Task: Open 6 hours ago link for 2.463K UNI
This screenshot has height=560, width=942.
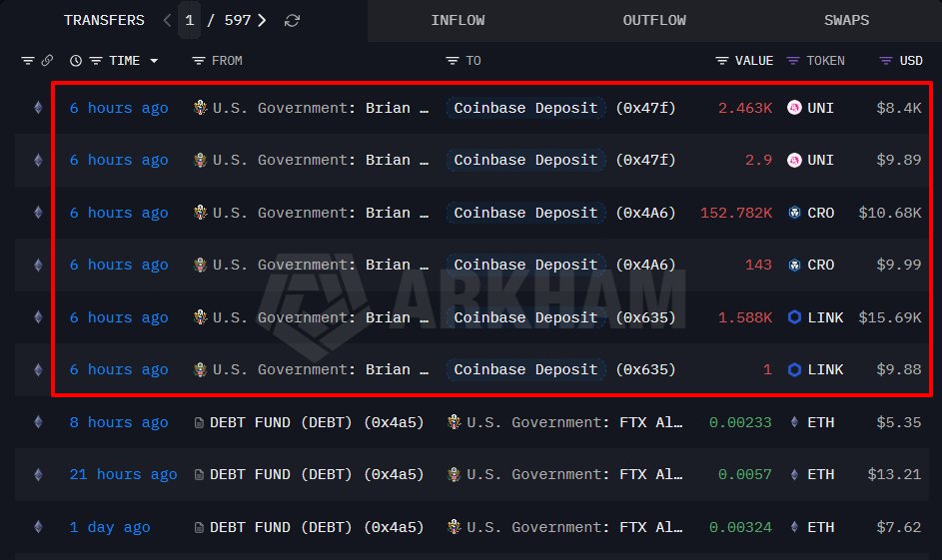Action: coord(119,108)
